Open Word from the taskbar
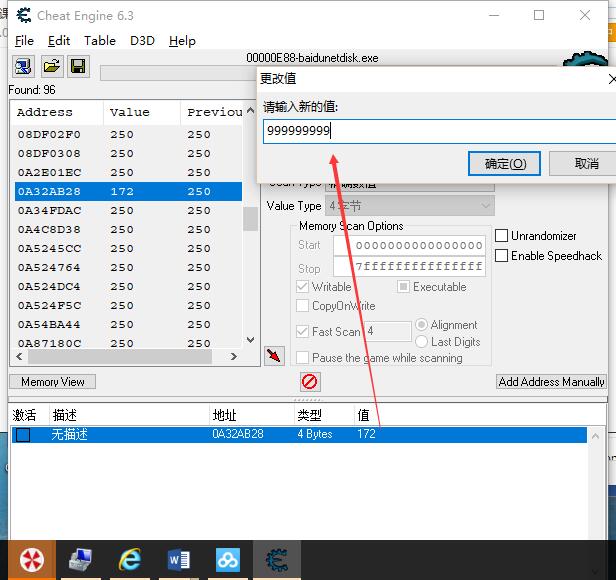Image resolution: width=616 pixels, height=580 pixels. [x=179, y=560]
